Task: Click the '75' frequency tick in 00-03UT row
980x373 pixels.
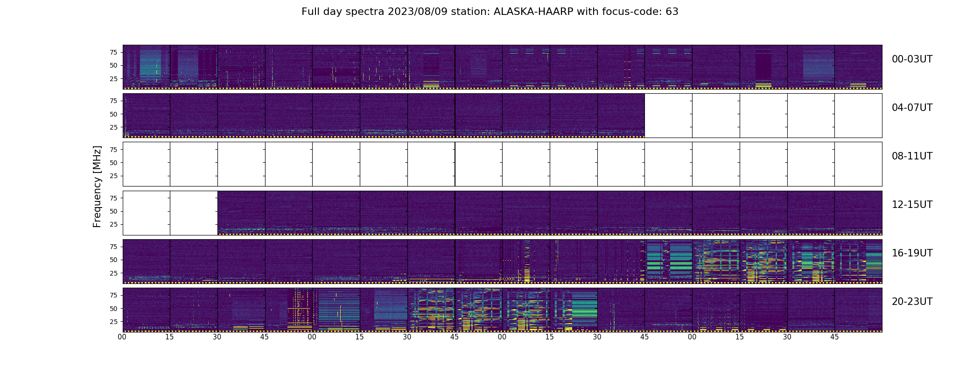Action: [113, 52]
